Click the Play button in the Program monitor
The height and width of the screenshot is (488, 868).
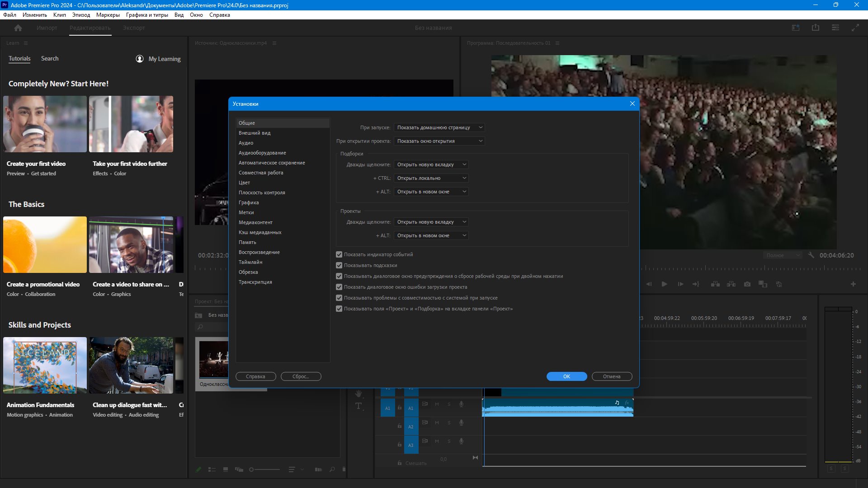[664, 284]
